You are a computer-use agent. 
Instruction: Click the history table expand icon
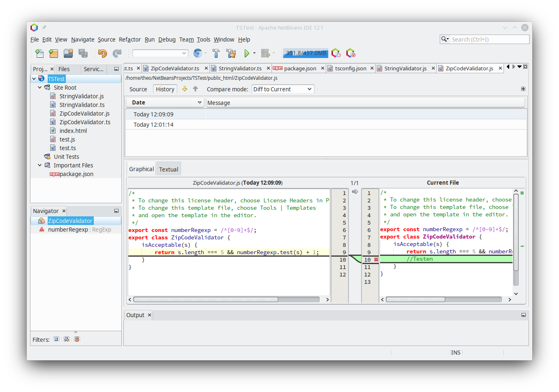[x=523, y=89]
